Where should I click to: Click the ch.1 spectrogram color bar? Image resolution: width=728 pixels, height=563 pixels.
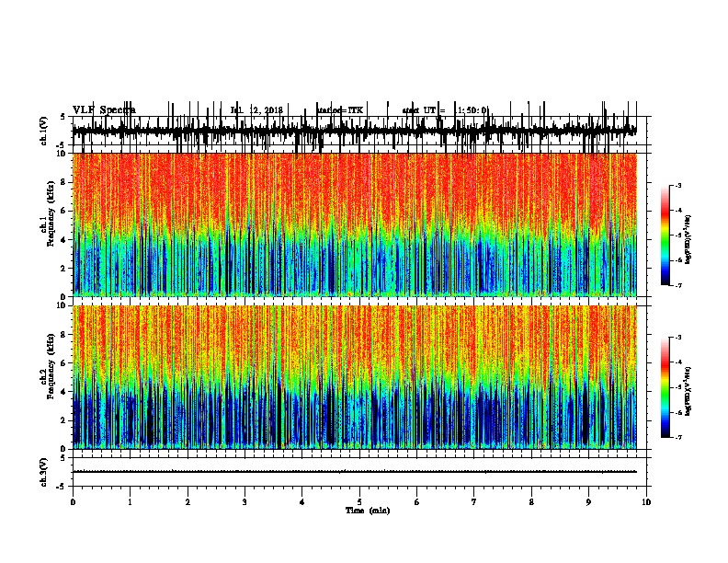(x=665, y=235)
